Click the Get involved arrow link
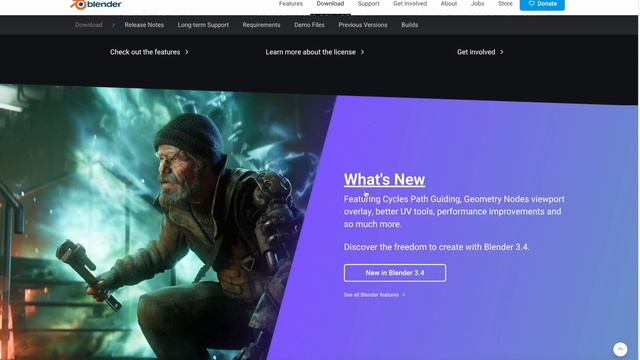This screenshot has width=640, height=360. pos(480,52)
